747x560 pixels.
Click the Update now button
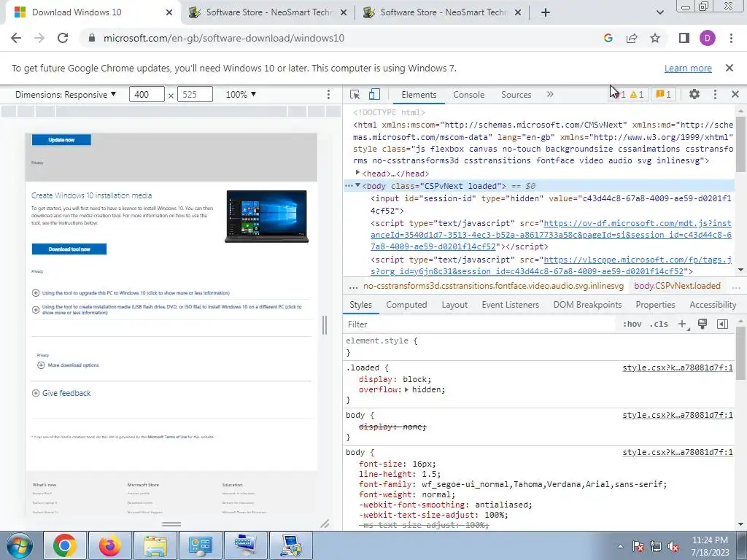coord(61,139)
